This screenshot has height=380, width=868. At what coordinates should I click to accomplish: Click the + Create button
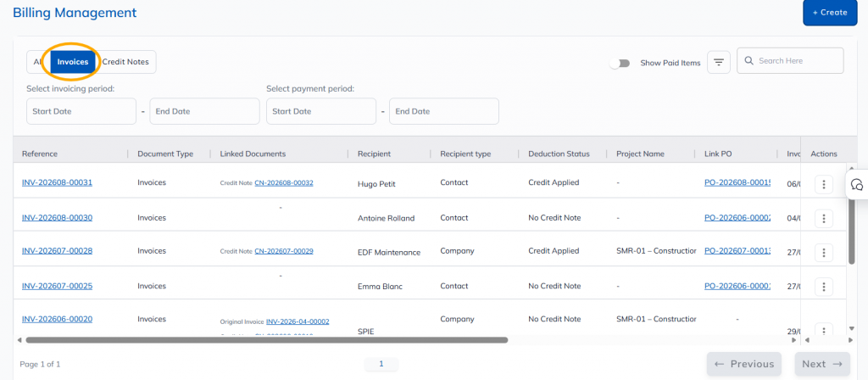tap(830, 12)
